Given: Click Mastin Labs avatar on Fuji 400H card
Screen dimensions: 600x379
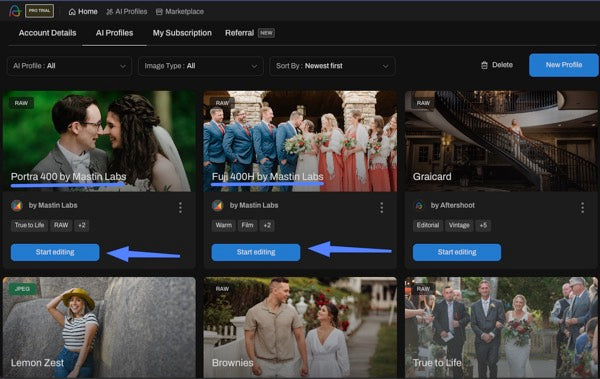Looking at the screenshot, I should click(217, 206).
